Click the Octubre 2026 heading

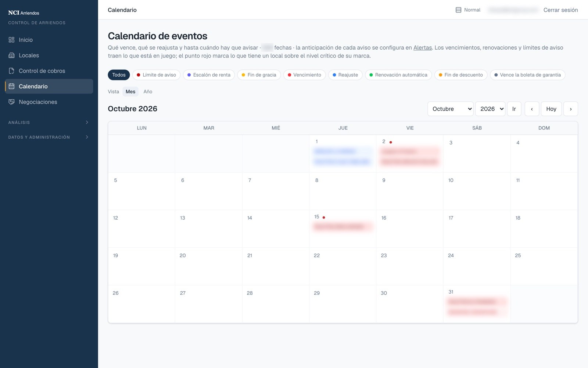click(x=132, y=109)
